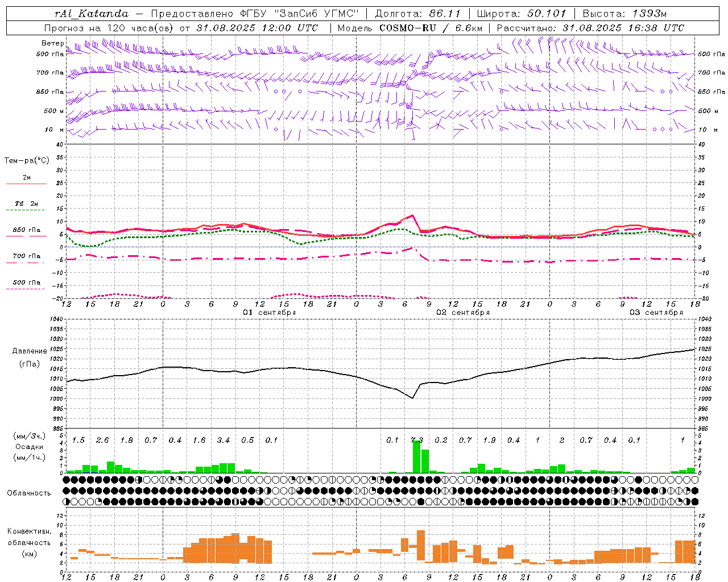Select the Давление pressure label

point(30,351)
